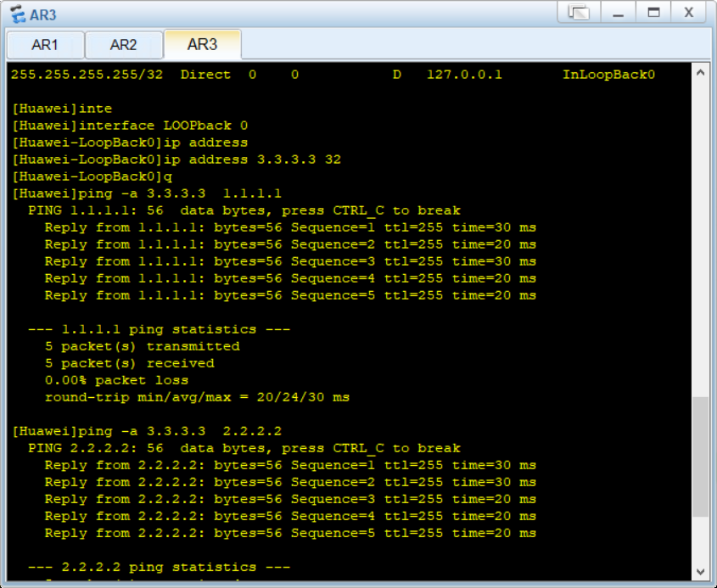Click the "0.00% packet loss" line

[116, 380]
